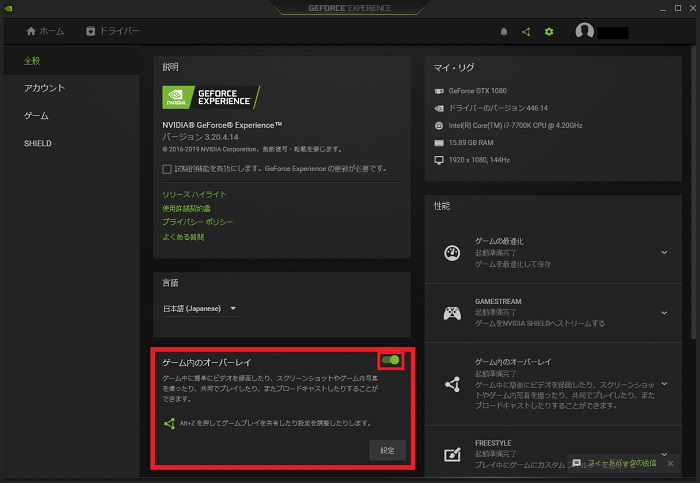Click the ドライバーのバージョン 446.14 text
This screenshot has width=700, height=483.
coord(498,108)
